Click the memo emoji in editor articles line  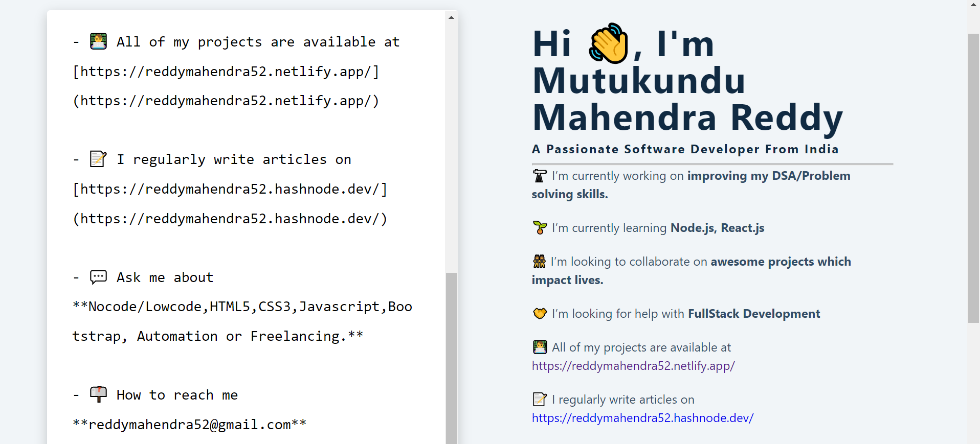click(x=98, y=159)
